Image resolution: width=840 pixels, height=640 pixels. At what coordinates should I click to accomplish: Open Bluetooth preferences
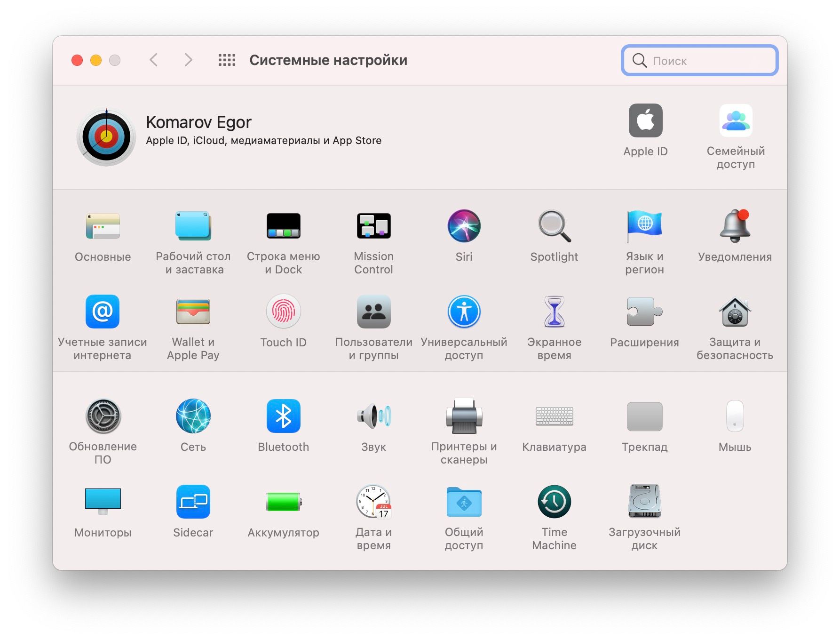283,416
